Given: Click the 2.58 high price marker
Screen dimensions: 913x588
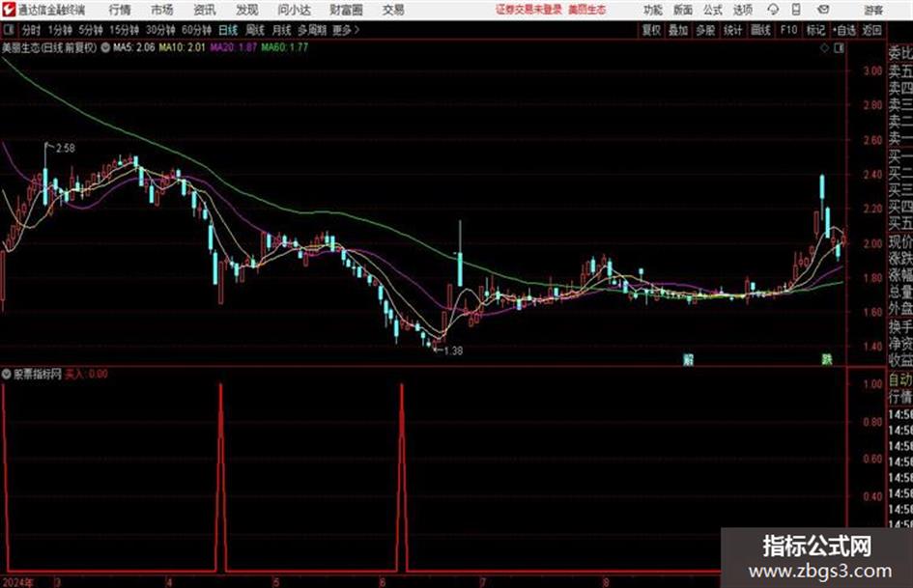Looking at the screenshot, I should (x=66, y=149).
